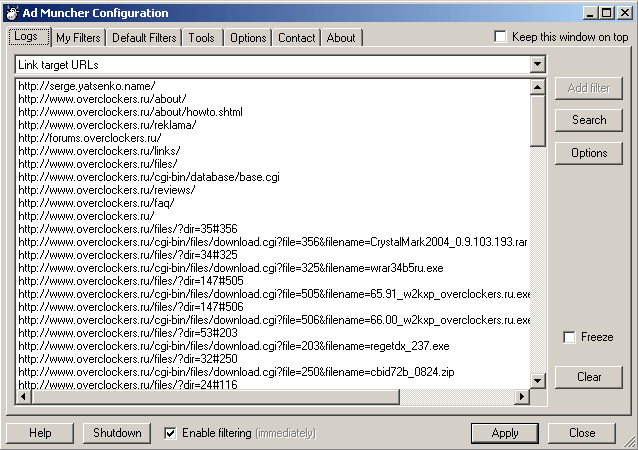Open the My Filters tab
638x450 pixels.
[x=78, y=38]
